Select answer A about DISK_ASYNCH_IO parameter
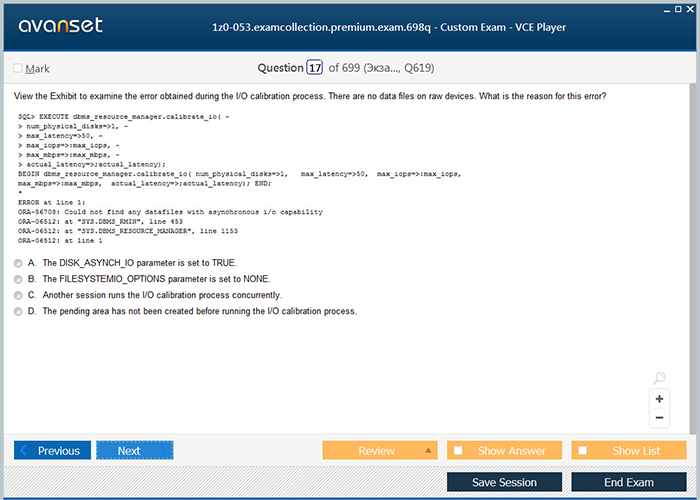700x500 pixels. tap(19, 262)
